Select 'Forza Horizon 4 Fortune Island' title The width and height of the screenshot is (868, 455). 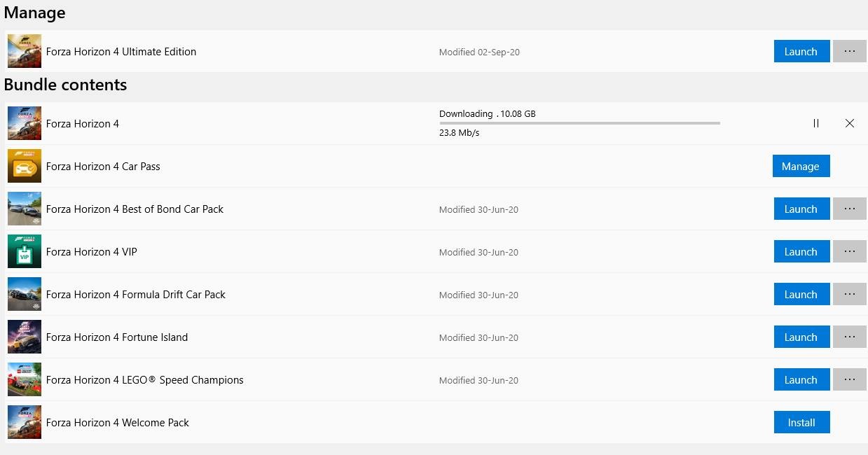(x=117, y=337)
